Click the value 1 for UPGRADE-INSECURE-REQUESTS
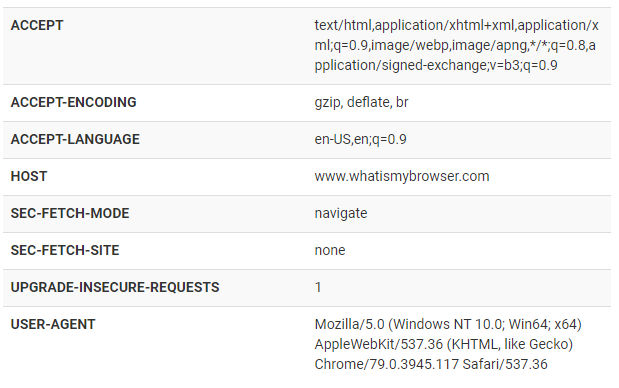The image size is (619, 388). click(318, 287)
